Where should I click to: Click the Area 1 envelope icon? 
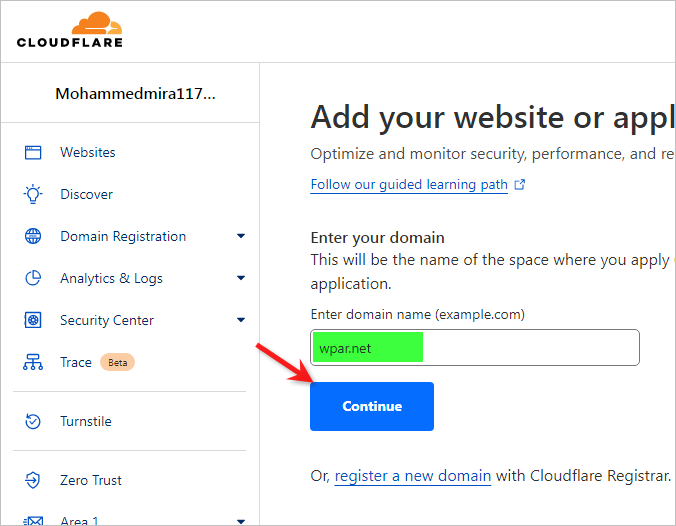tap(33, 520)
